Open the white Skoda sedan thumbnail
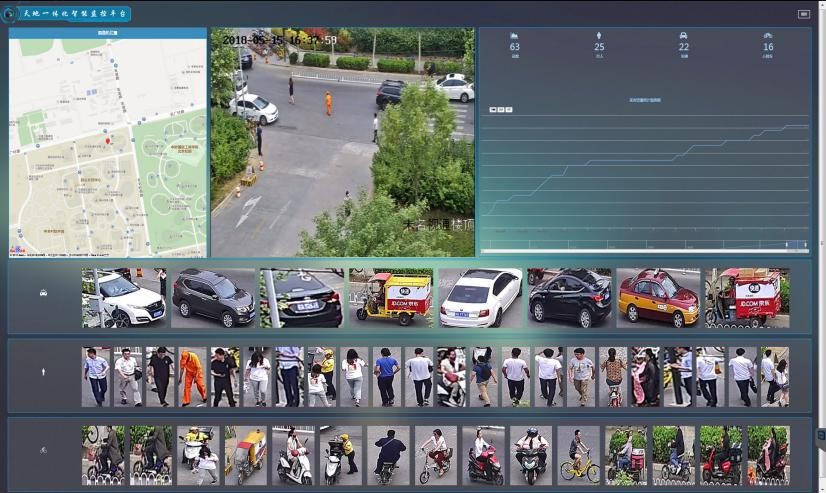Viewport: 826px width, 493px height. (480, 298)
